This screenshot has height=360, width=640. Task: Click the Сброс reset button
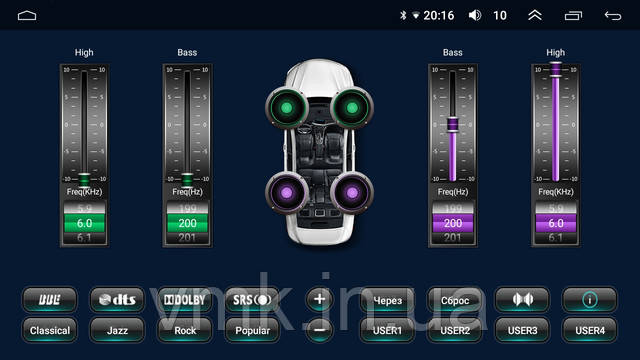455,300
